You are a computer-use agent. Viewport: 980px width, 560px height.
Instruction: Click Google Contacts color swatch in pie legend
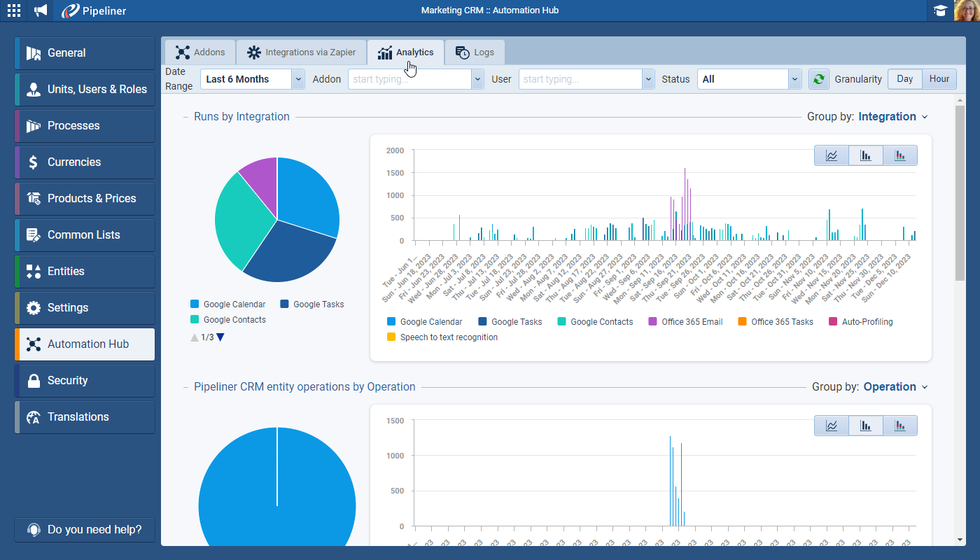tap(195, 319)
